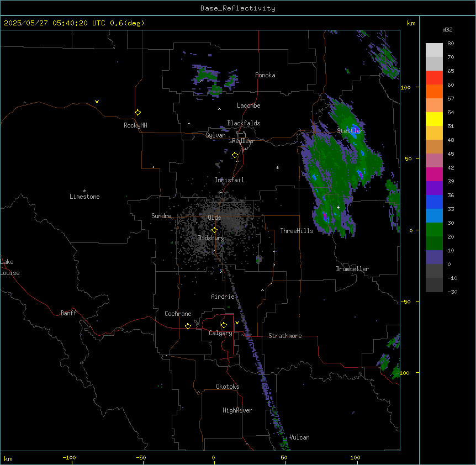This screenshot has height=465, width=476.
Task: Click the Innisfail city label
Action: (229, 180)
